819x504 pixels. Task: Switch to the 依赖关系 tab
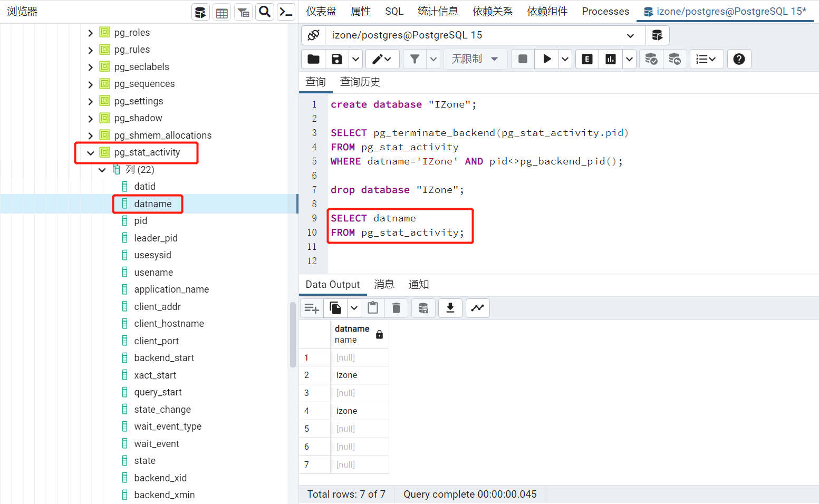[x=493, y=12]
